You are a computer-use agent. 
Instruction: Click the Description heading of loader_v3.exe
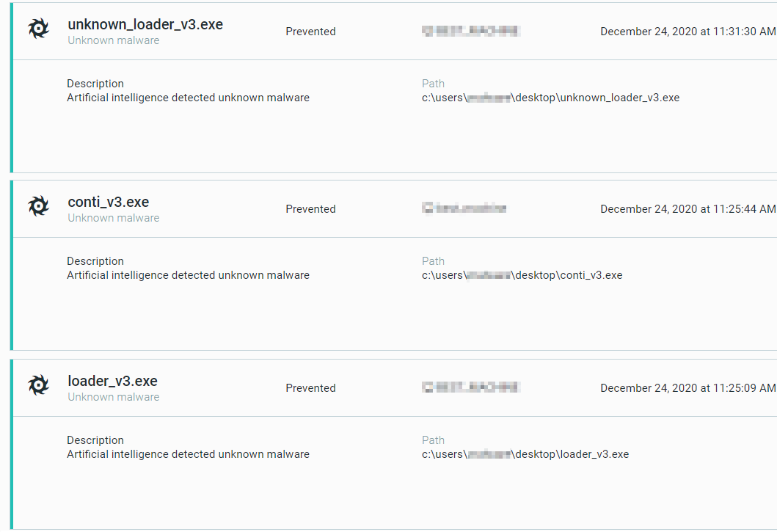(x=95, y=440)
